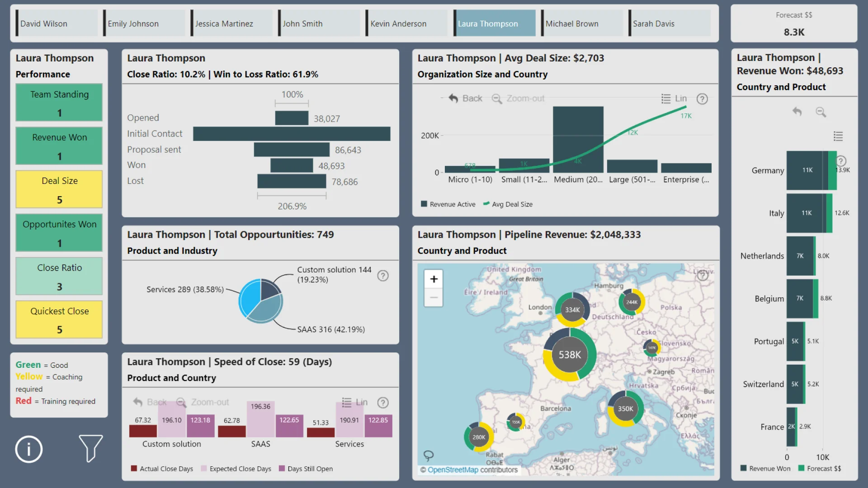Toggle Avg Deal Size legend item
868x488 pixels.
coord(508,204)
